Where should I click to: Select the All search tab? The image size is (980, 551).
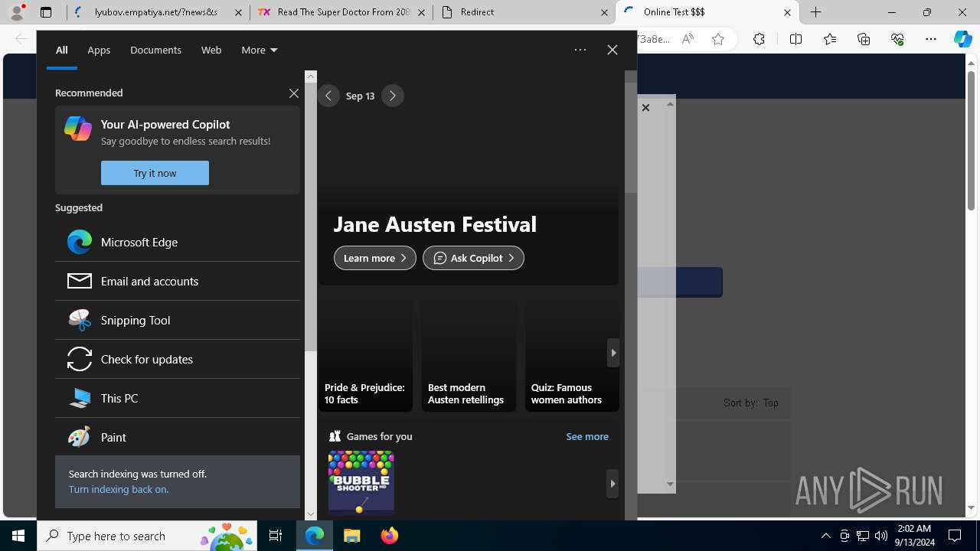tap(62, 50)
